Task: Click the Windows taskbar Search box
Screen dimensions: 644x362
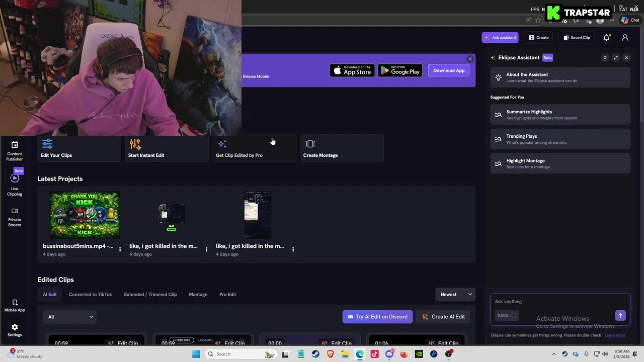Action: [x=241, y=354]
